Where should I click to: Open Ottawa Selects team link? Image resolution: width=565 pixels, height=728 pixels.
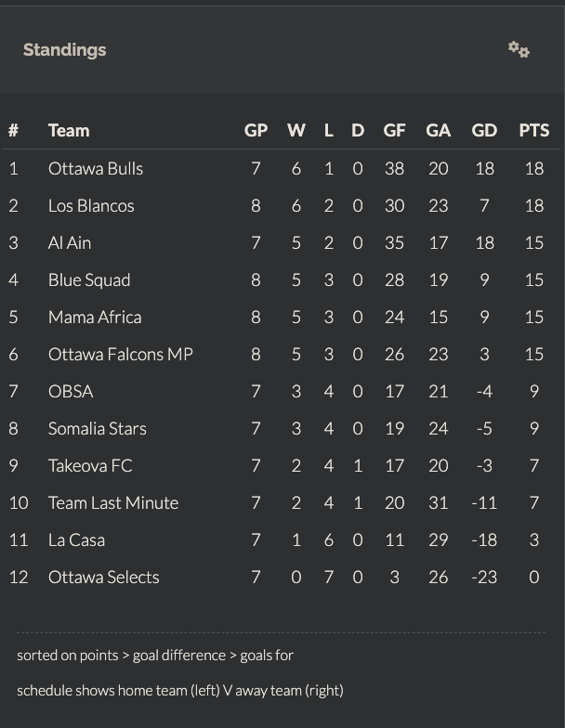click(x=104, y=577)
